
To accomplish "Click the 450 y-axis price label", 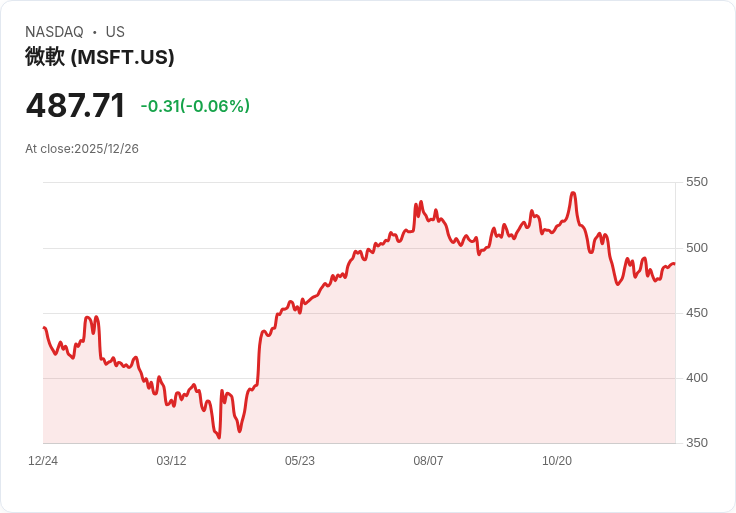I will pos(696,313).
